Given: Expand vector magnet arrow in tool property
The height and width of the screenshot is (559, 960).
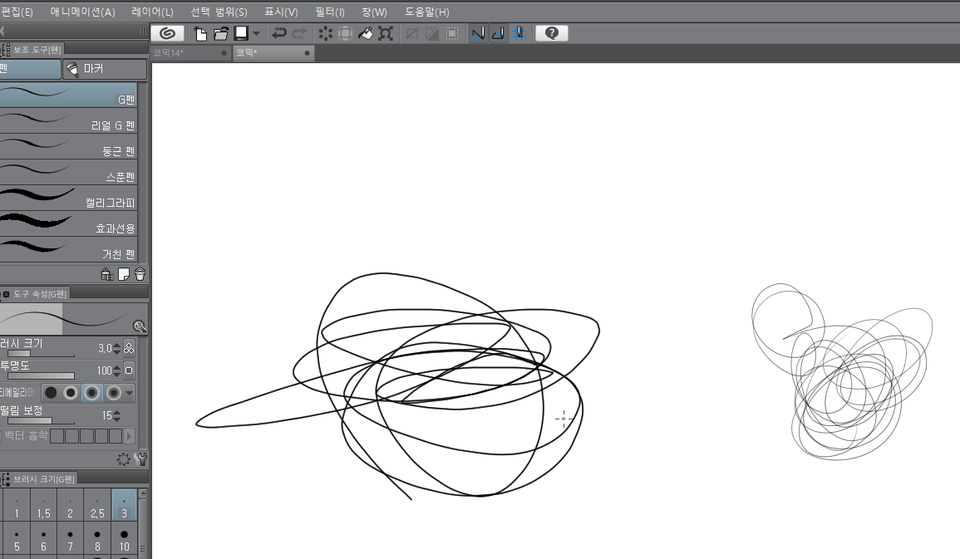Looking at the screenshot, I should coord(129,436).
